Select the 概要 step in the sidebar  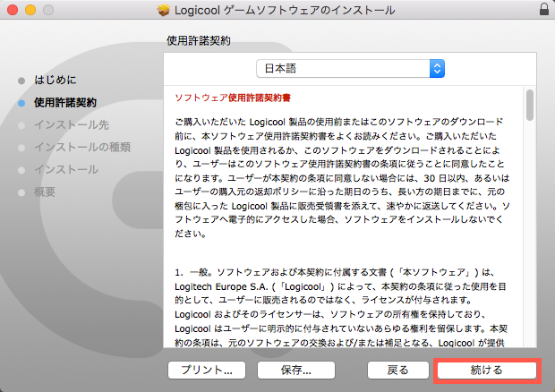click(x=45, y=192)
